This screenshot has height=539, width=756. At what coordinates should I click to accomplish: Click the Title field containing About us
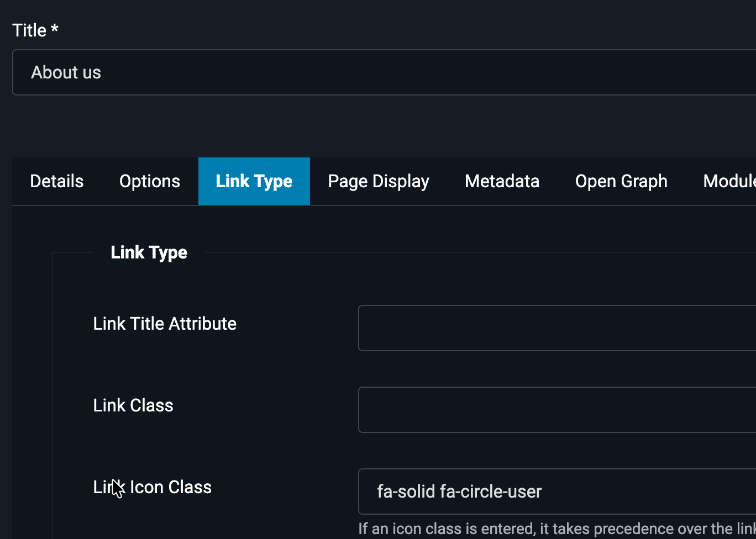[381, 72]
